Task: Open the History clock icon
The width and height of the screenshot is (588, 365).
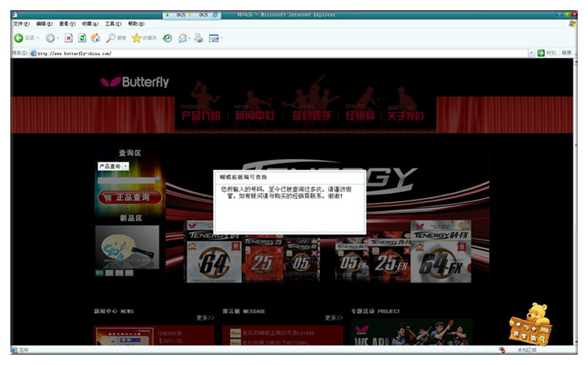Action: pyautogui.click(x=168, y=38)
